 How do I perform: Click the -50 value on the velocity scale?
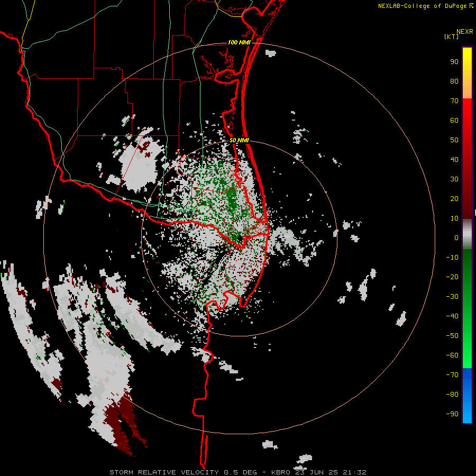pos(452,335)
